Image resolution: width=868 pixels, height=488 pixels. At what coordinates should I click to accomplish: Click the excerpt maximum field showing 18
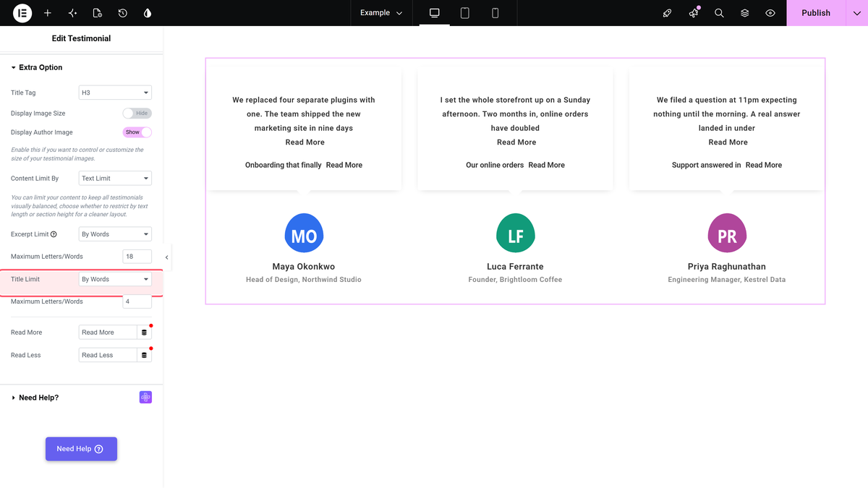click(137, 257)
